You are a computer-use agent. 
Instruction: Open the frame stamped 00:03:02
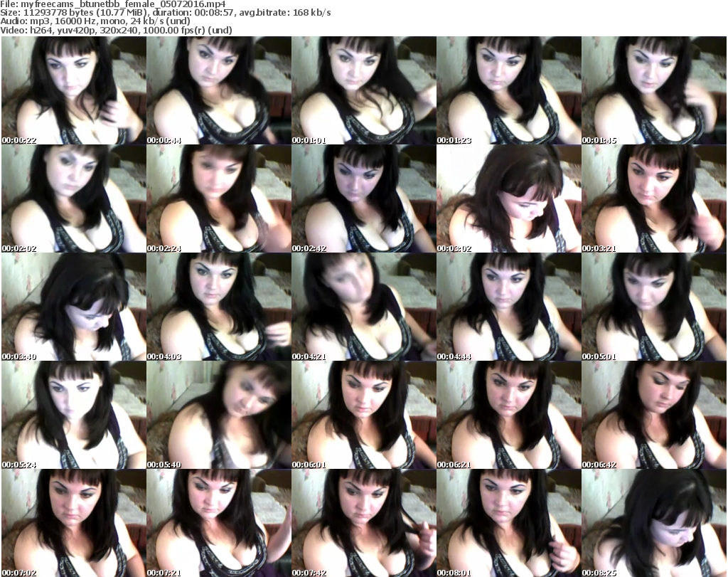click(509, 198)
